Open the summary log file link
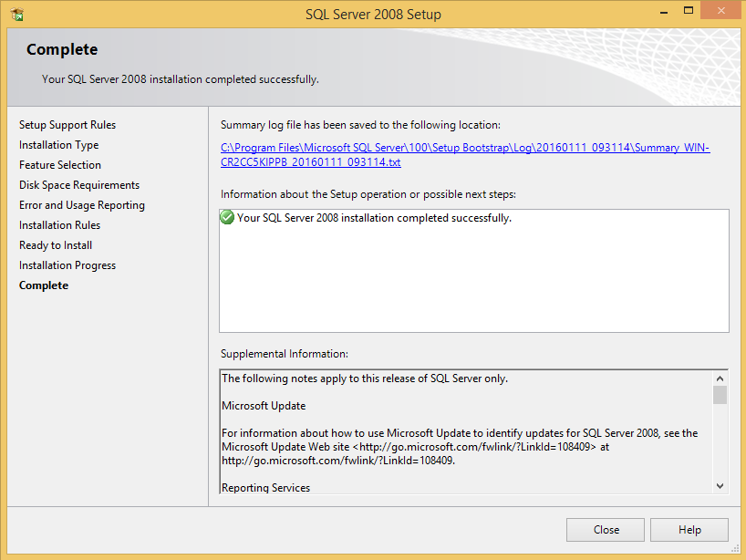Image resolution: width=746 pixels, height=560 pixels. [x=465, y=155]
